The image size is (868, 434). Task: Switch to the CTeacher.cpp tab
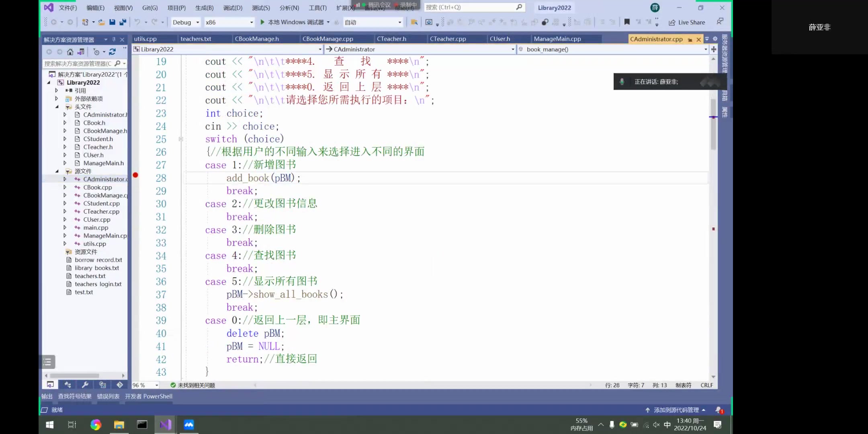click(448, 39)
